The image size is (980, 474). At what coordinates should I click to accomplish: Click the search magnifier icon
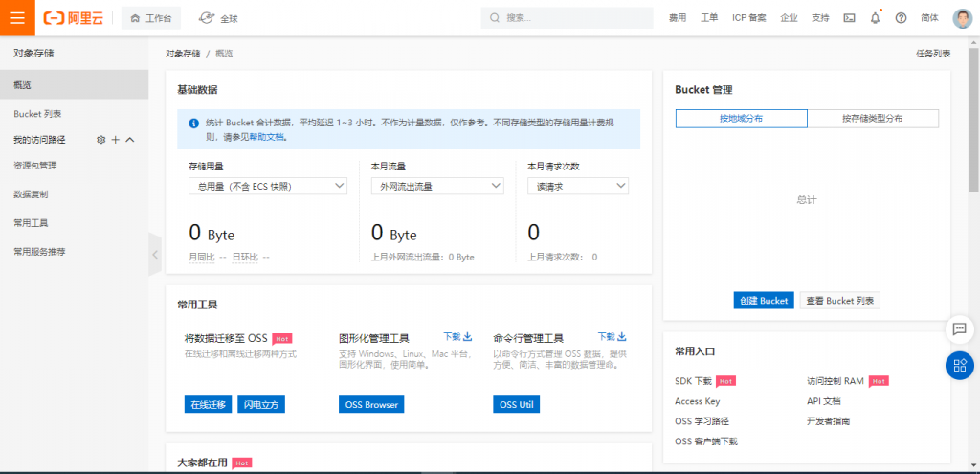coord(495,18)
